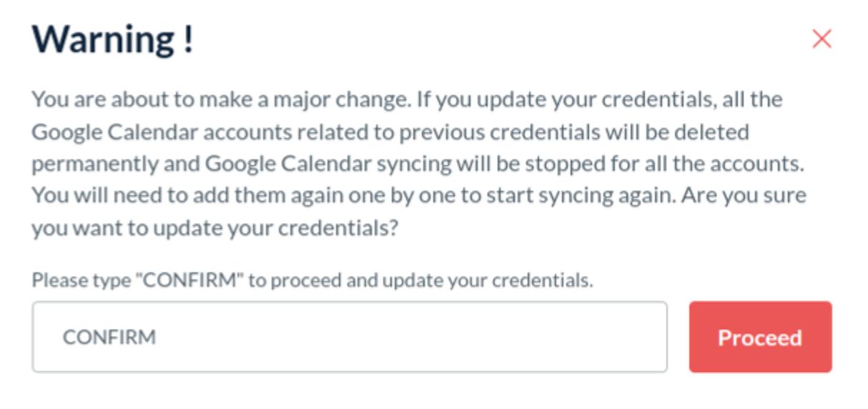
Task: Click the line "you want to update your credentials?"
Action: (214, 228)
